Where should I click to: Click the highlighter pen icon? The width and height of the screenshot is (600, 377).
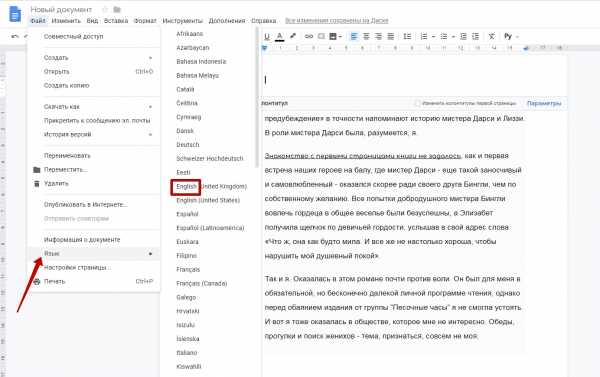click(x=293, y=36)
